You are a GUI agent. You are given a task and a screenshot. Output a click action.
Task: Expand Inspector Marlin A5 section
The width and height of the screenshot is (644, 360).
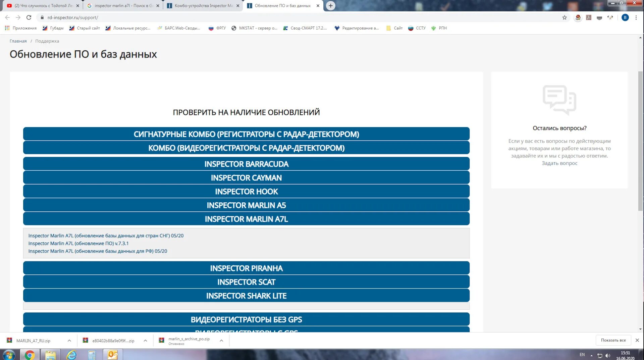(246, 205)
